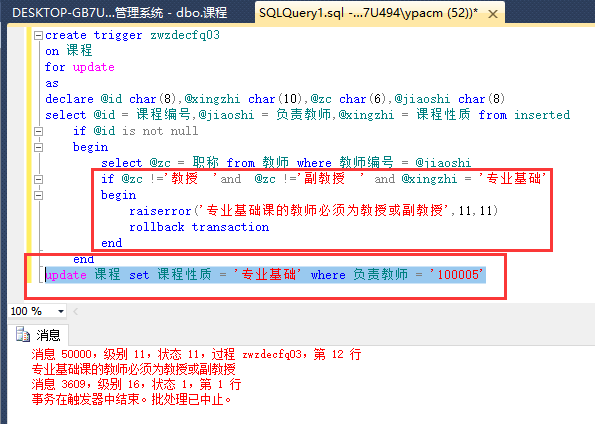
Task: Open the 100 % zoom dropdown
Action: click(x=61, y=311)
